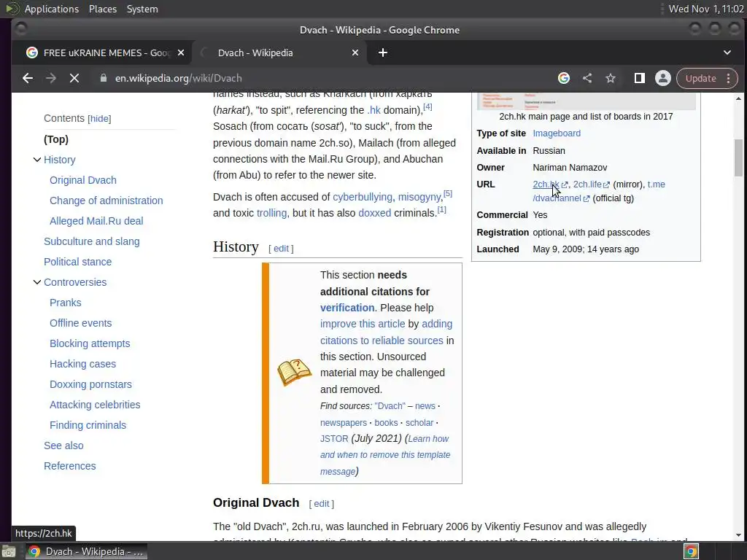Go to Original Dvach in contents

pyautogui.click(x=83, y=180)
